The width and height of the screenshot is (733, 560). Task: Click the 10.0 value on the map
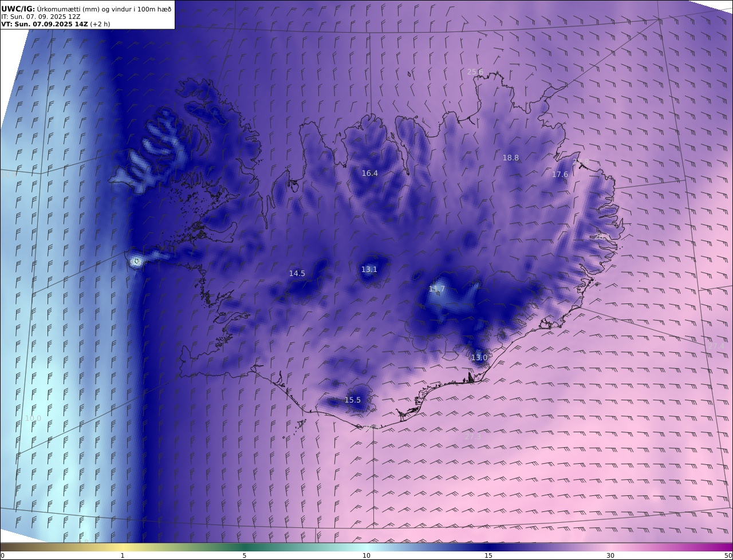click(x=33, y=418)
